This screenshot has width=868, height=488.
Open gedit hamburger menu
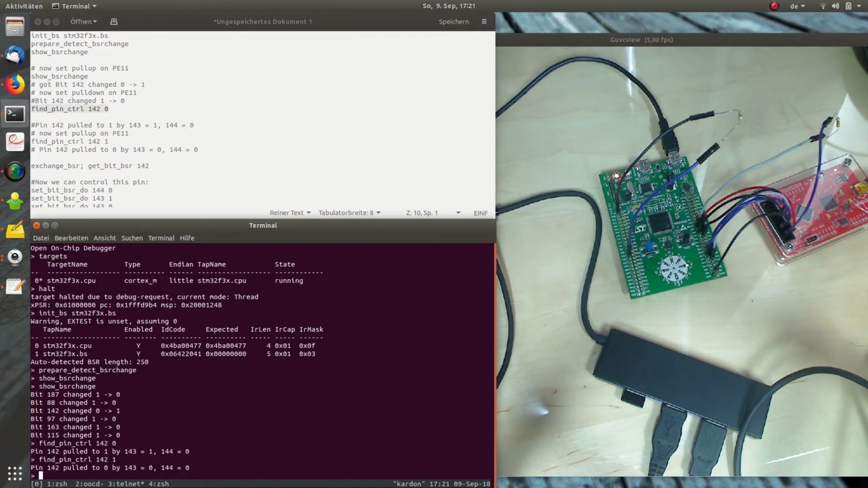coord(484,22)
